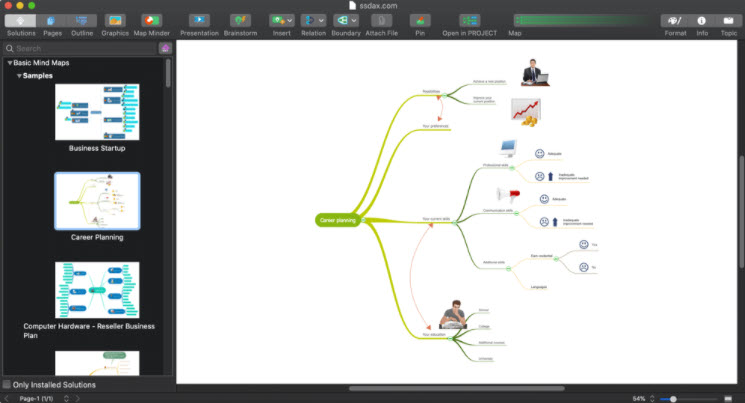Click the Career planning central topic
This screenshot has width=745, height=403.
pos(338,219)
